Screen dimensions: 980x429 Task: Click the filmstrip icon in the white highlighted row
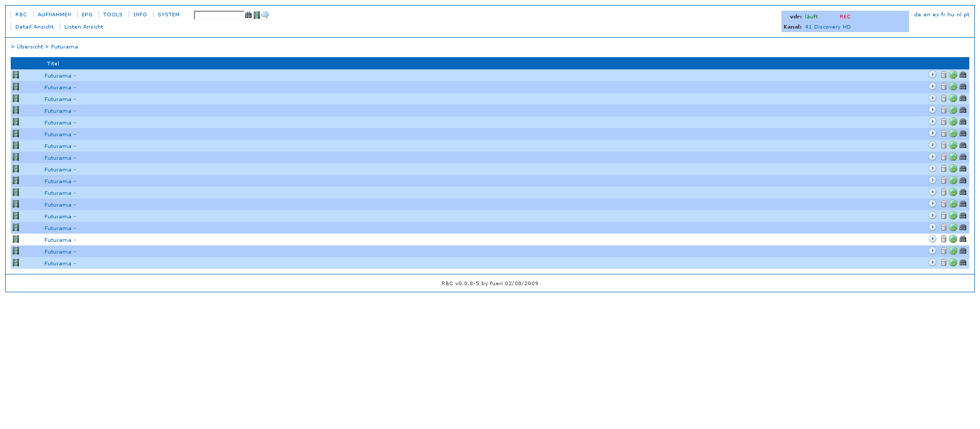(16, 239)
